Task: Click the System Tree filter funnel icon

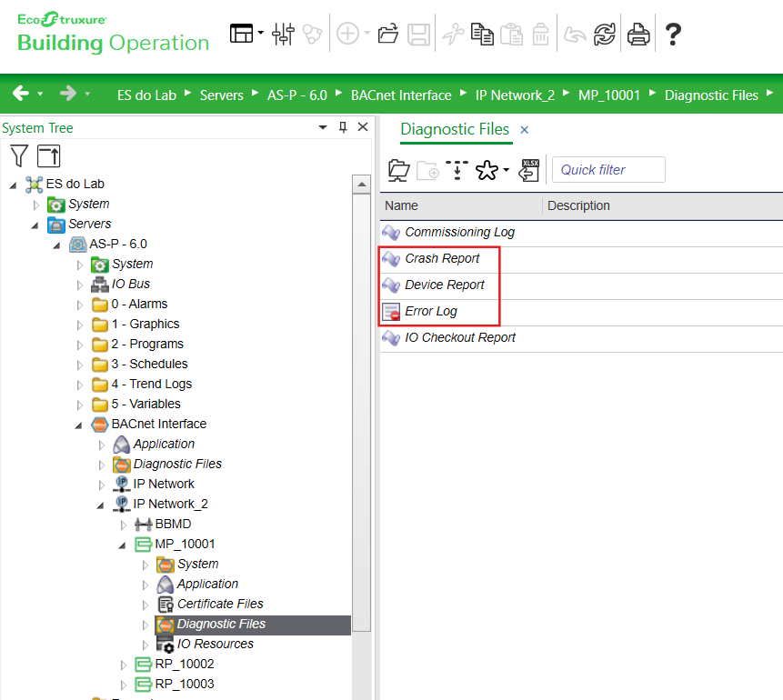Action: click(x=19, y=155)
